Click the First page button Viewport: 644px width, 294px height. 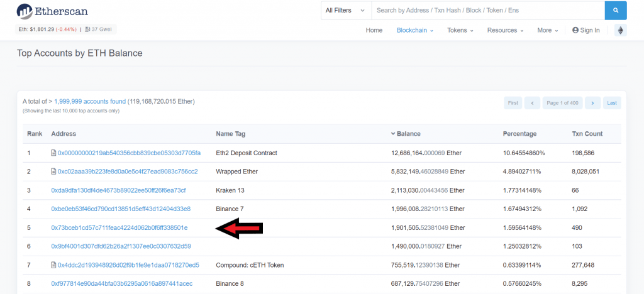(513, 103)
